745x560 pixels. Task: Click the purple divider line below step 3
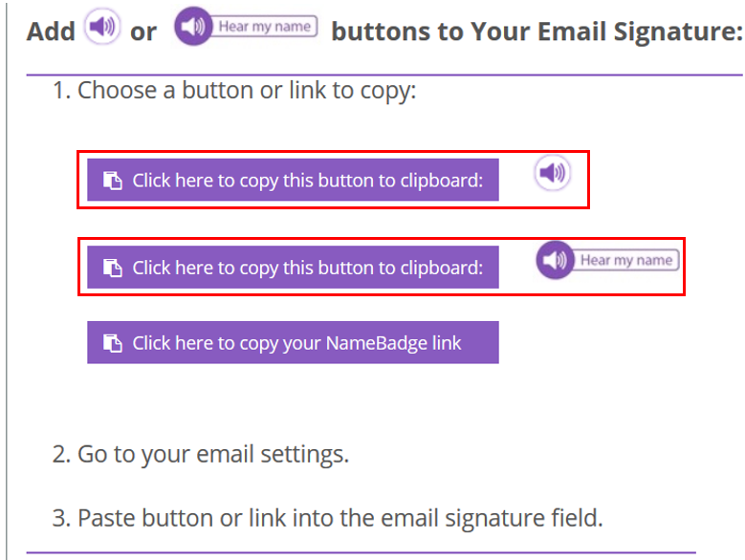click(x=363, y=552)
